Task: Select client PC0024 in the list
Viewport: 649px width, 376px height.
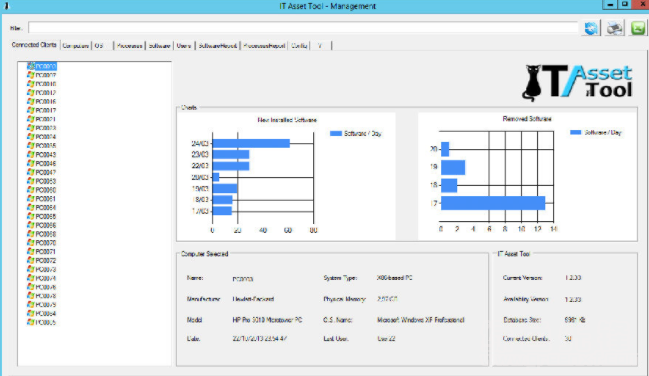Action: click(41, 137)
